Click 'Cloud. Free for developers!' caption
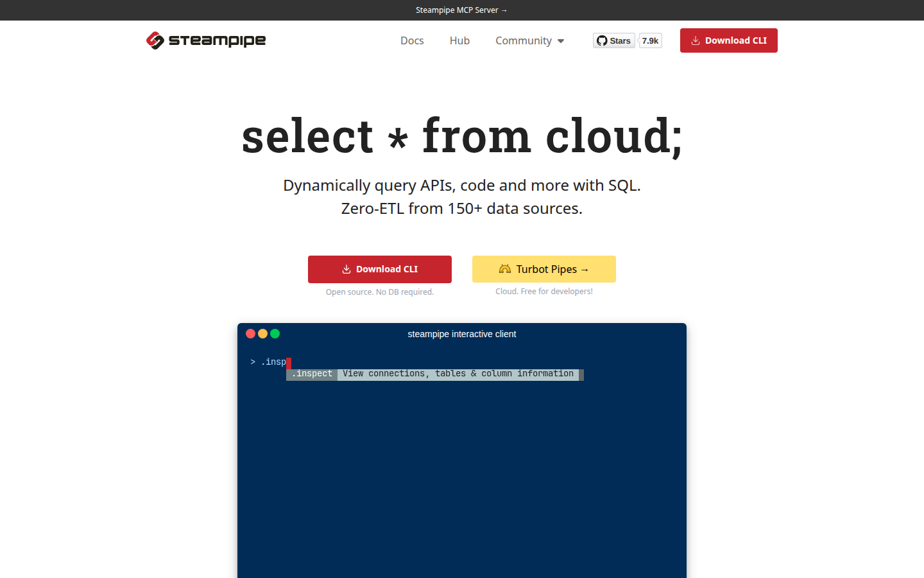Image resolution: width=924 pixels, height=578 pixels. [x=544, y=292]
